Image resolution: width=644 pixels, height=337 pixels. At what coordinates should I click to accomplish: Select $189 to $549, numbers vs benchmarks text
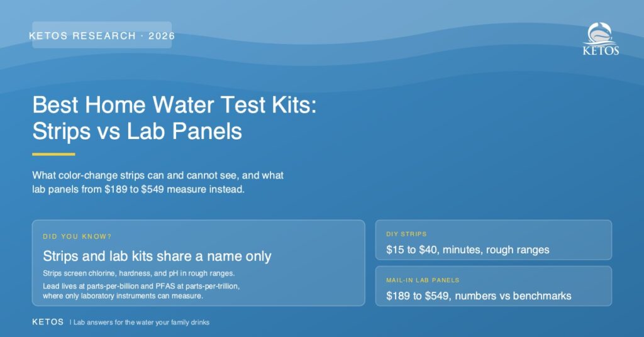pyautogui.click(x=479, y=296)
